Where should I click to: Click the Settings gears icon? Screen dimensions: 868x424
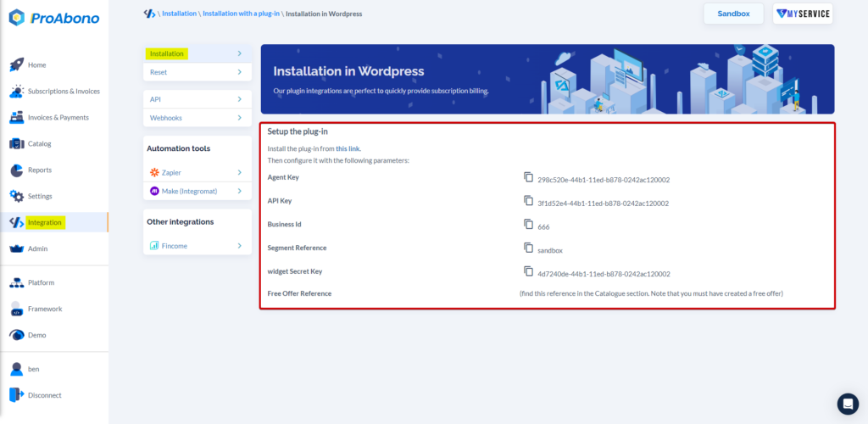click(x=17, y=196)
